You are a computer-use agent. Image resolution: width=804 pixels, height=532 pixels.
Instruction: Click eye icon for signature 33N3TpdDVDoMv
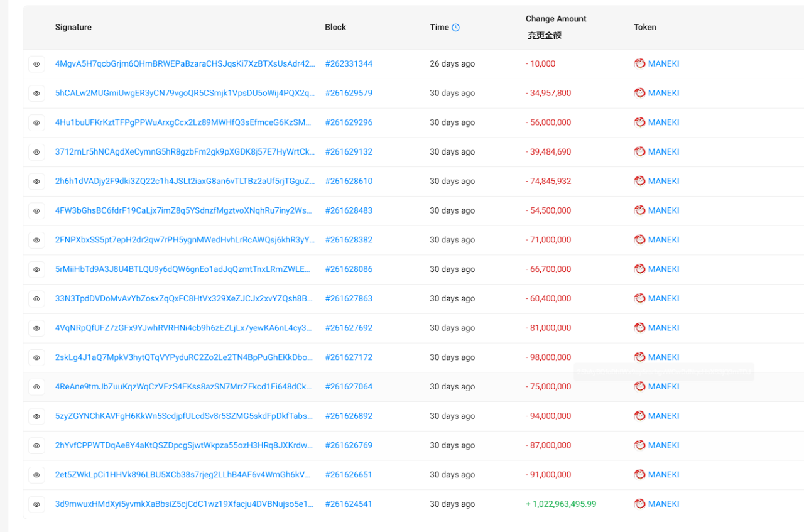point(36,299)
